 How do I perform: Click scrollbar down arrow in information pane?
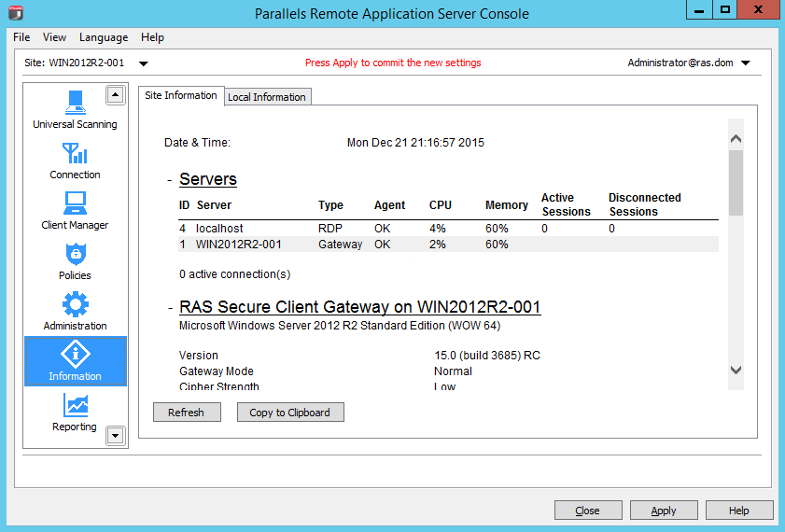[736, 370]
